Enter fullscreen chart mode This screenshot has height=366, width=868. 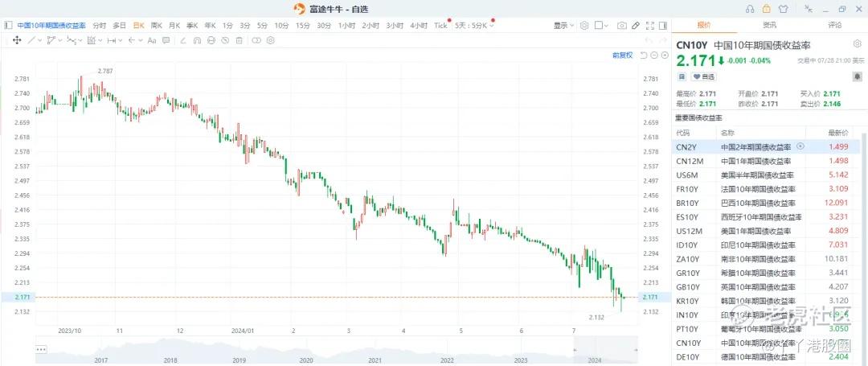tap(650, 26)
